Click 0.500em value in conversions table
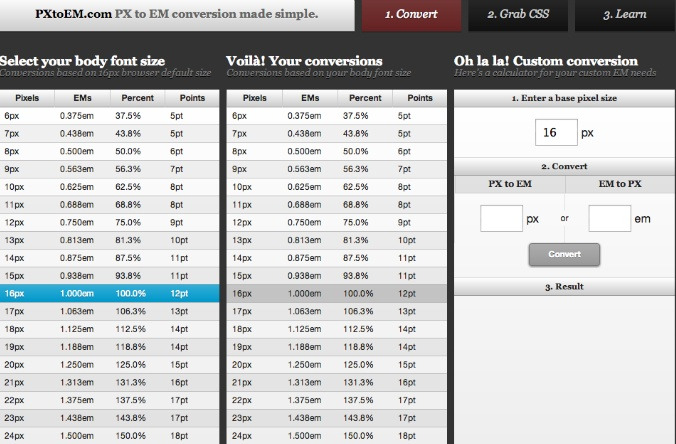Image resolution: width=676 pixels, height=444 pixels. (304, 151)
